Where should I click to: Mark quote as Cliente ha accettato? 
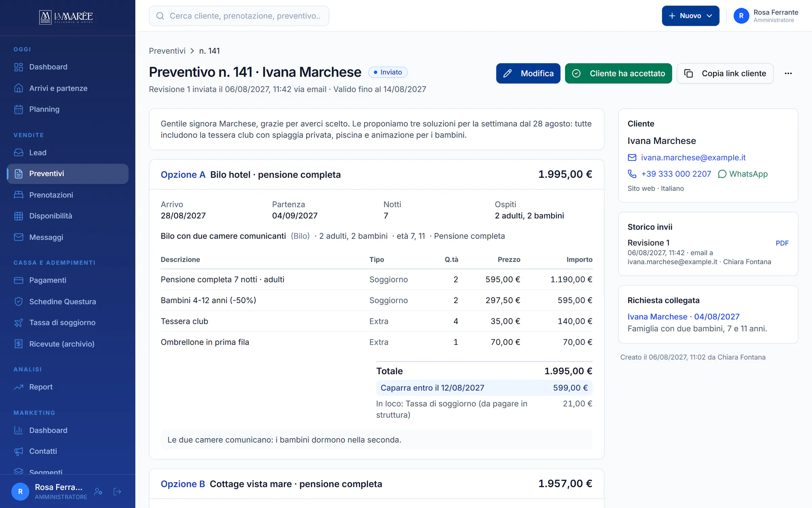[x=618, y=73]
